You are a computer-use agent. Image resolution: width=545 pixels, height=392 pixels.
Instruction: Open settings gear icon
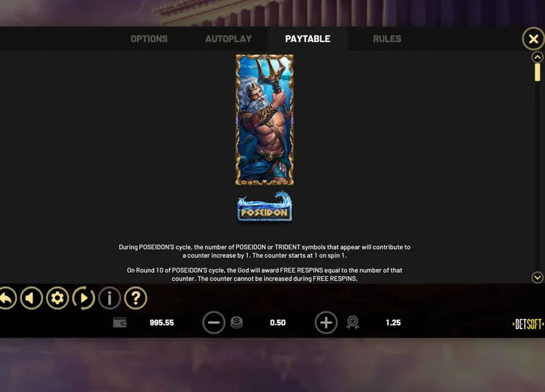tap(57, 298)
